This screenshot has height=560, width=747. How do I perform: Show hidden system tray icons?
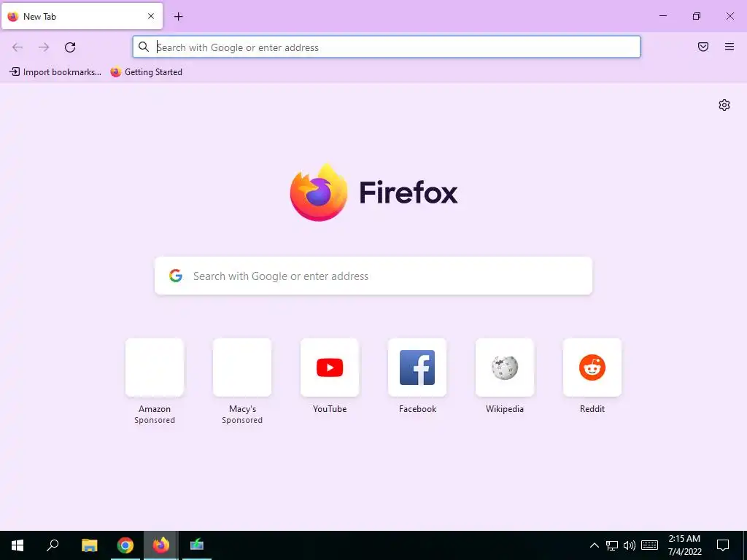click(x=595, y=545)
